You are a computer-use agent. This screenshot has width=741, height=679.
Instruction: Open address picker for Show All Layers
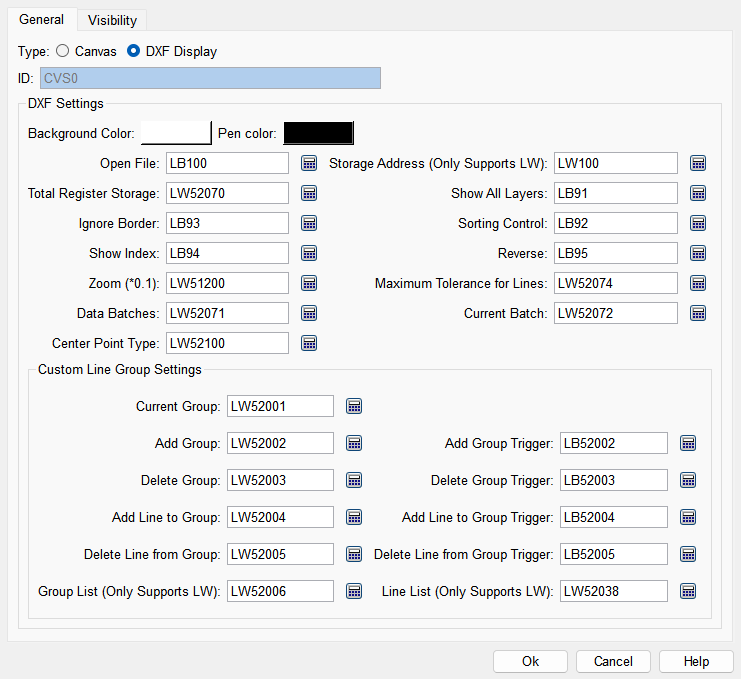(x=699, y=193)
